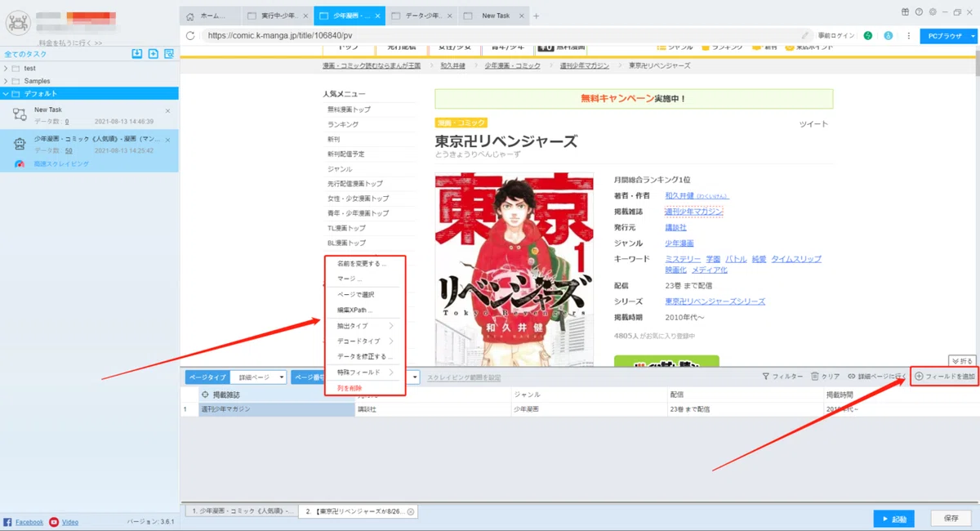Click the 保存 save button
The width and height of the screenshot is (980, 531).
[951, 519]
